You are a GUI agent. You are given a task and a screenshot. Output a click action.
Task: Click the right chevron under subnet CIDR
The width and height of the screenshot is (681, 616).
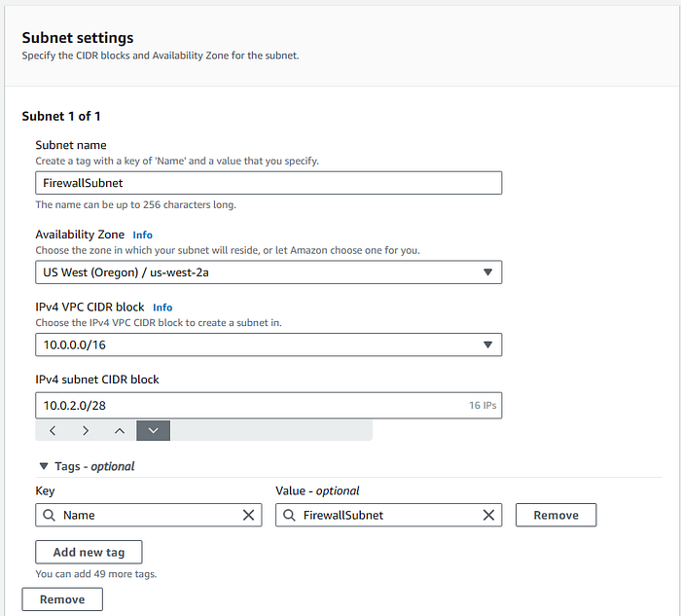pyautogui.click(x=86, y=430)
